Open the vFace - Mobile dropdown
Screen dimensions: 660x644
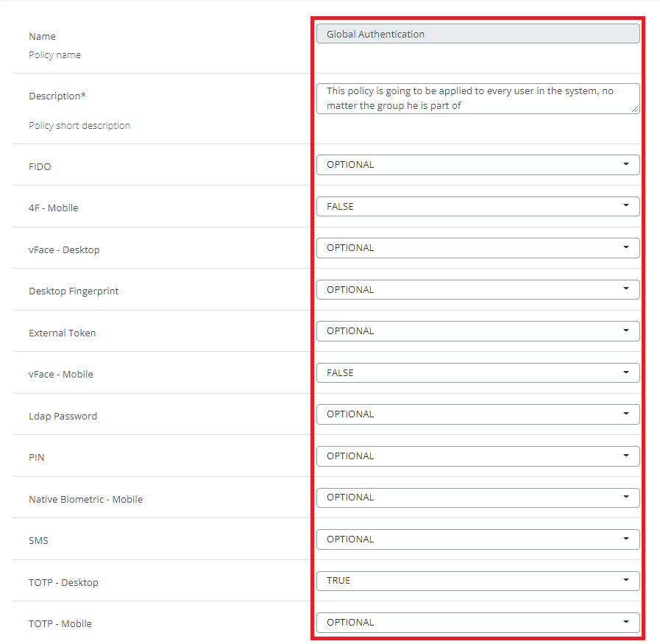pyautogui.click(x=478, y=373)
